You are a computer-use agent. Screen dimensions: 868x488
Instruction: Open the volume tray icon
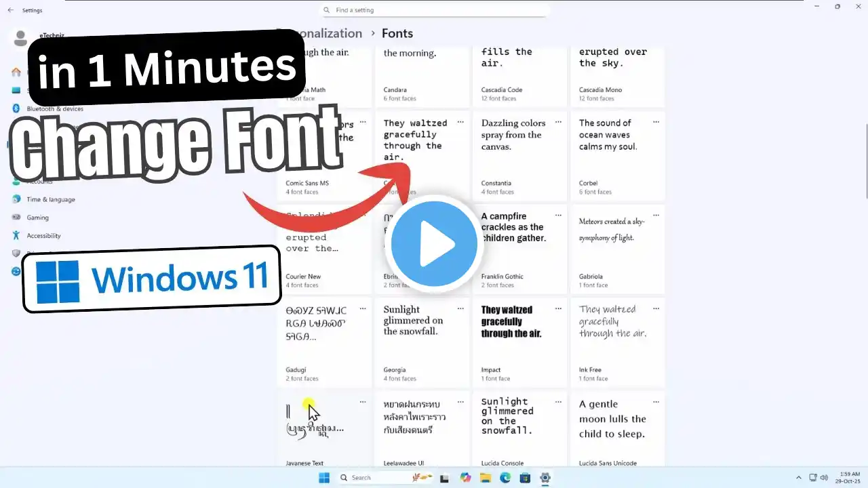click(x=823, y=478)
